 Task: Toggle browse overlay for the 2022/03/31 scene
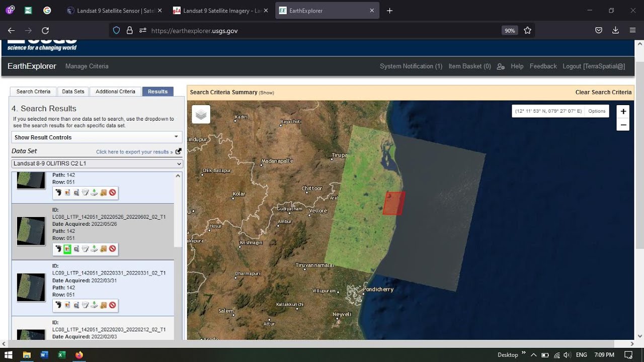67,305
